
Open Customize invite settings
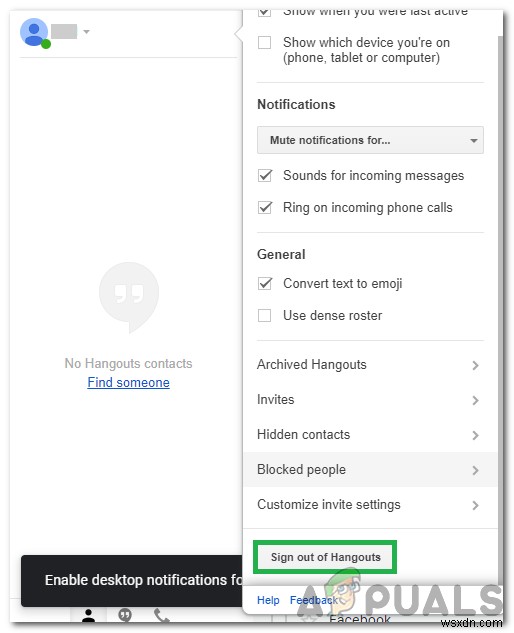369,505
